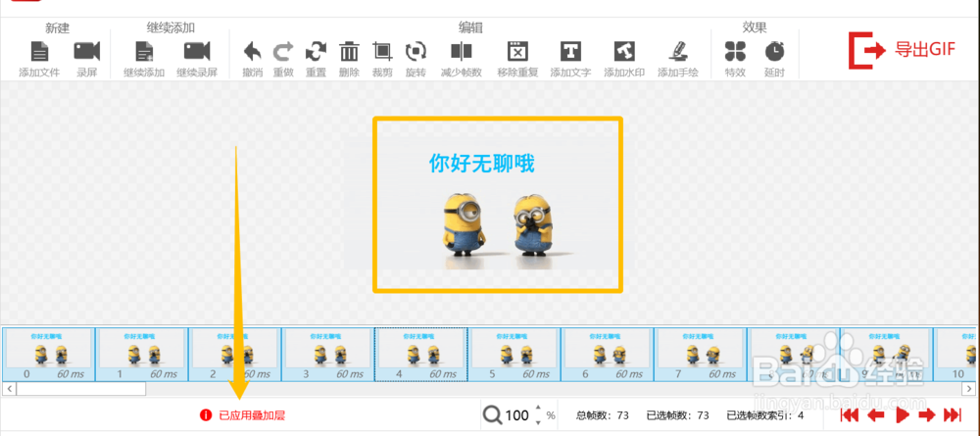Screen dimensions: 980x436
Task: Play the GIF preview
Action: (902, 414)
